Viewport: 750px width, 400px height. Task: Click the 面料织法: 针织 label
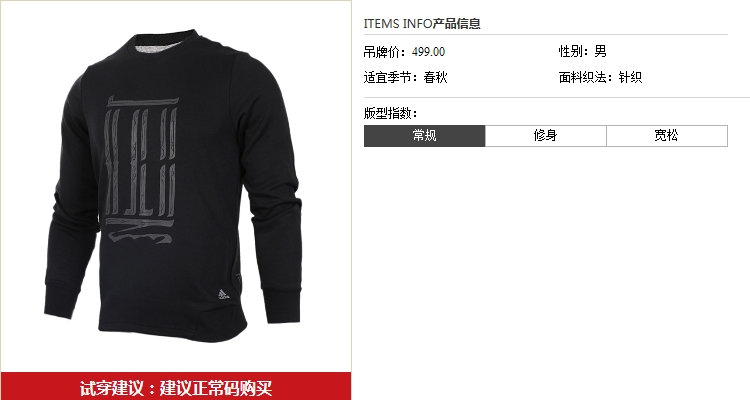click(600, 77)
